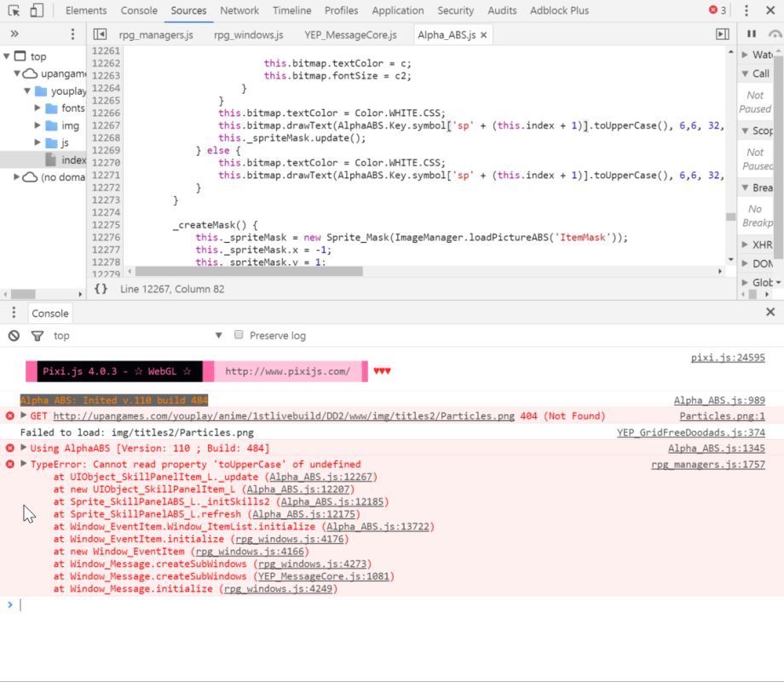
Task: Activate the inspect element picker icon
Action: 14,10
